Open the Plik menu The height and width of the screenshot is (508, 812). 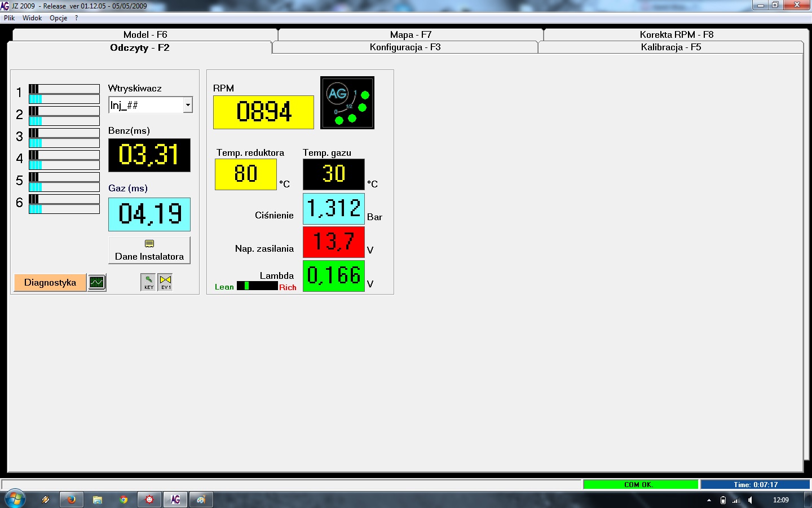10,18
